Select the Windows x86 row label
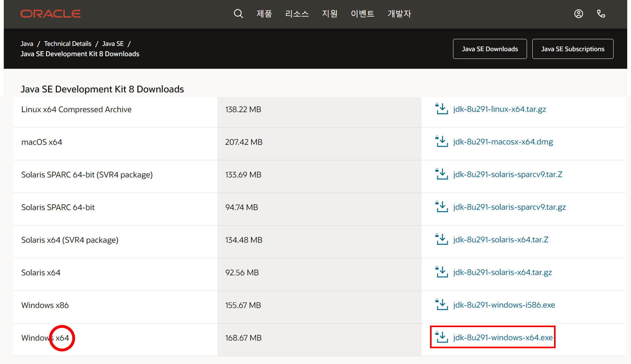 coord(45,305)
